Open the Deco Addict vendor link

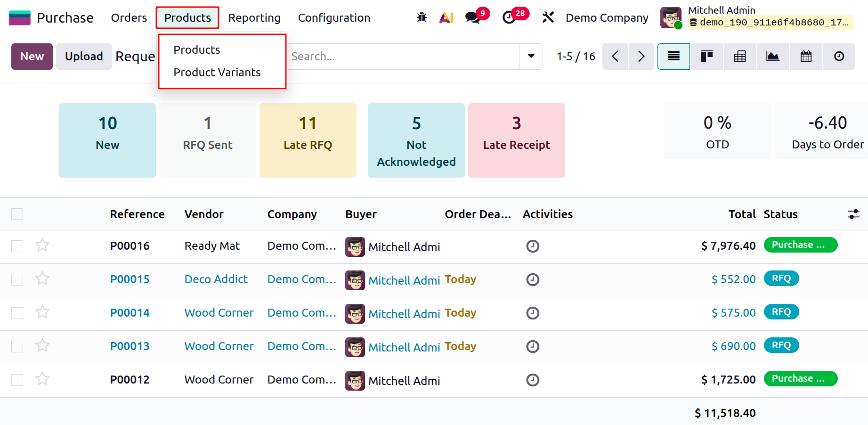[216, 279]
